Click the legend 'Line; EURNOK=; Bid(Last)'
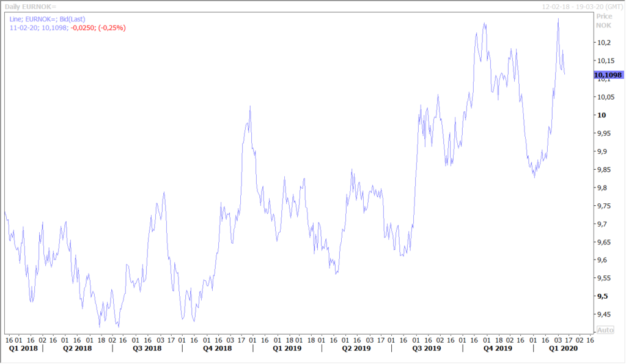The image size is (626, 364). pyautogui.click(x=47, y=19)
